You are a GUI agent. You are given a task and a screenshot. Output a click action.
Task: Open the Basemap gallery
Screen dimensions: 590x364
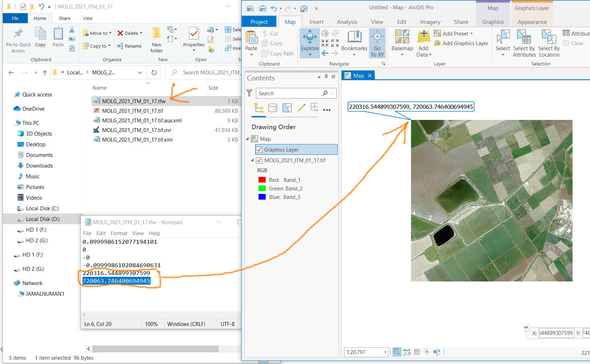click(402, 43)
